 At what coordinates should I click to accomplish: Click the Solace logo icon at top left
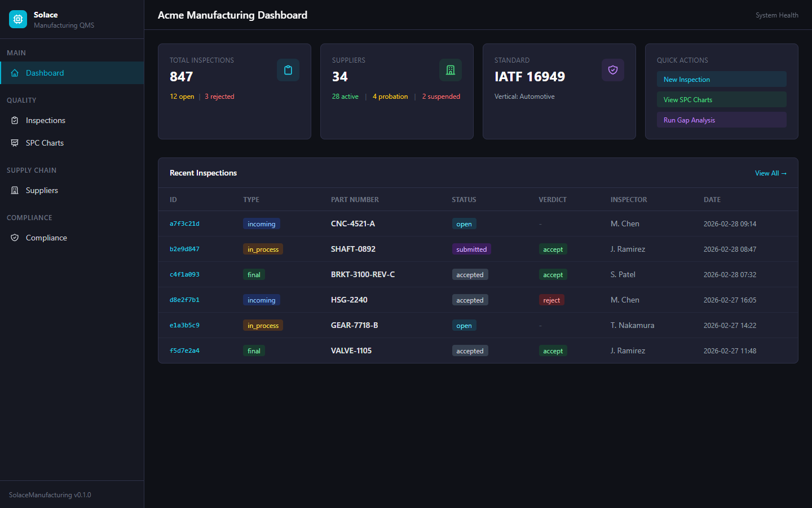[17, 19]
